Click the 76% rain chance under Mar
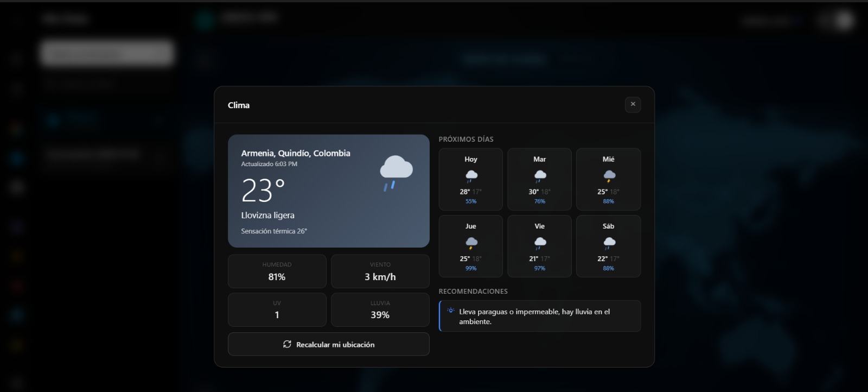The height and width of the screenshot is (392, 868). pos(540,201)
